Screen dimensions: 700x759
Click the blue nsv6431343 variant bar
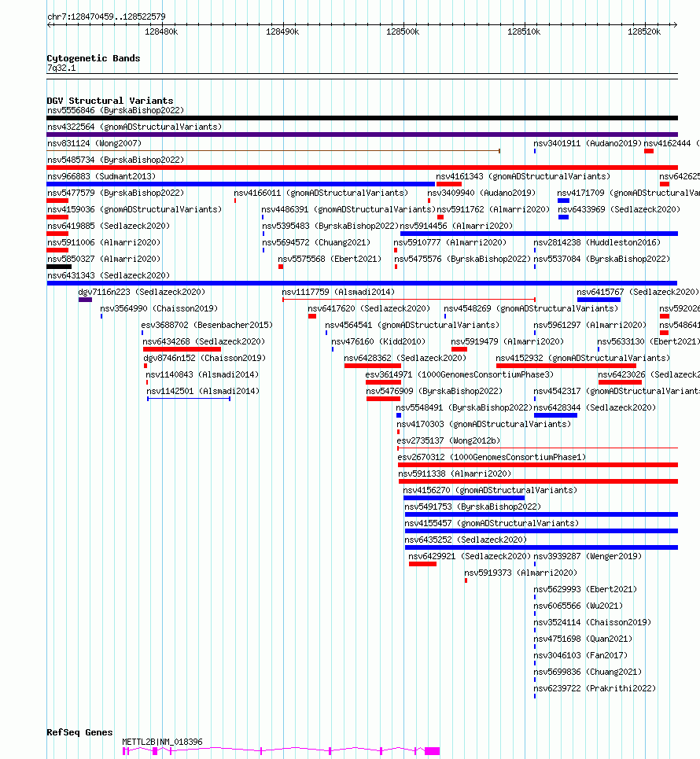pos(362,283)
